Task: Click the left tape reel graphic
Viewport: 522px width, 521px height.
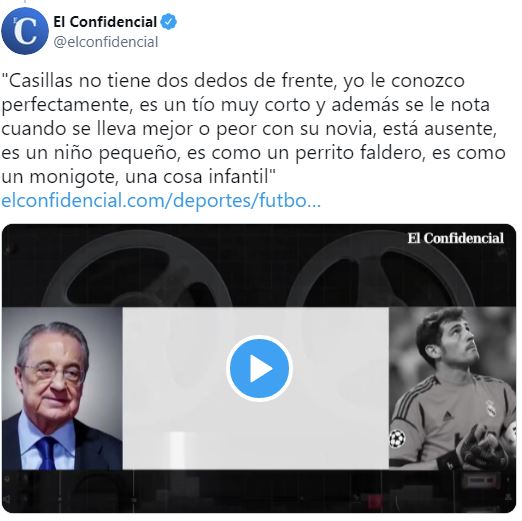Action: click(x=137, y=268)
